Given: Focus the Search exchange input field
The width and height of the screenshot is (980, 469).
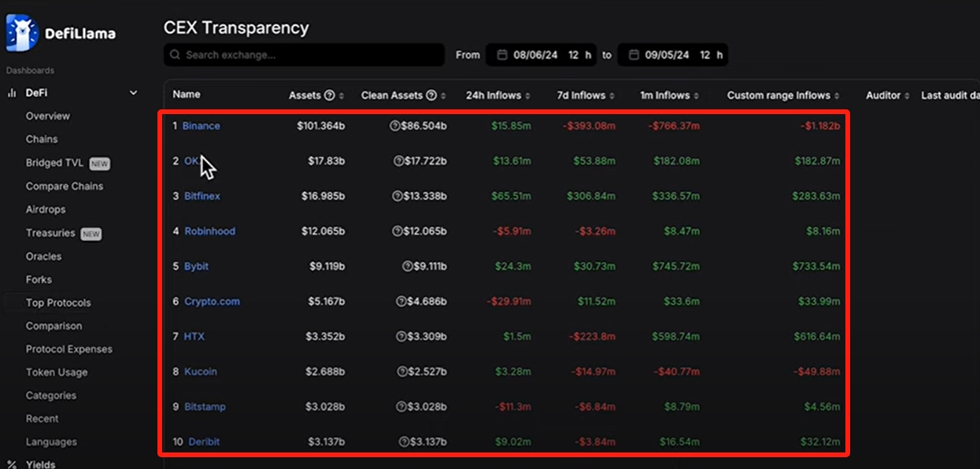Looking at the screenshot, I should coord(304,55).
